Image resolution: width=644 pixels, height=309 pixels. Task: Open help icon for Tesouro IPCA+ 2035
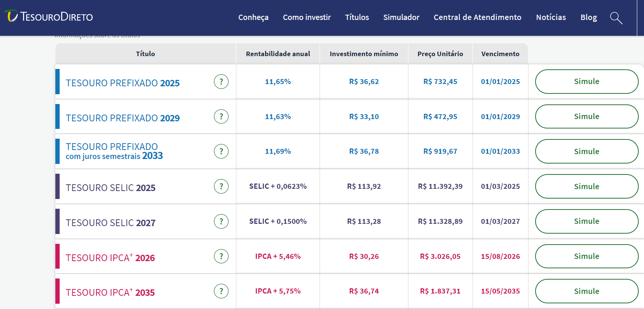[x=221, y=291]
